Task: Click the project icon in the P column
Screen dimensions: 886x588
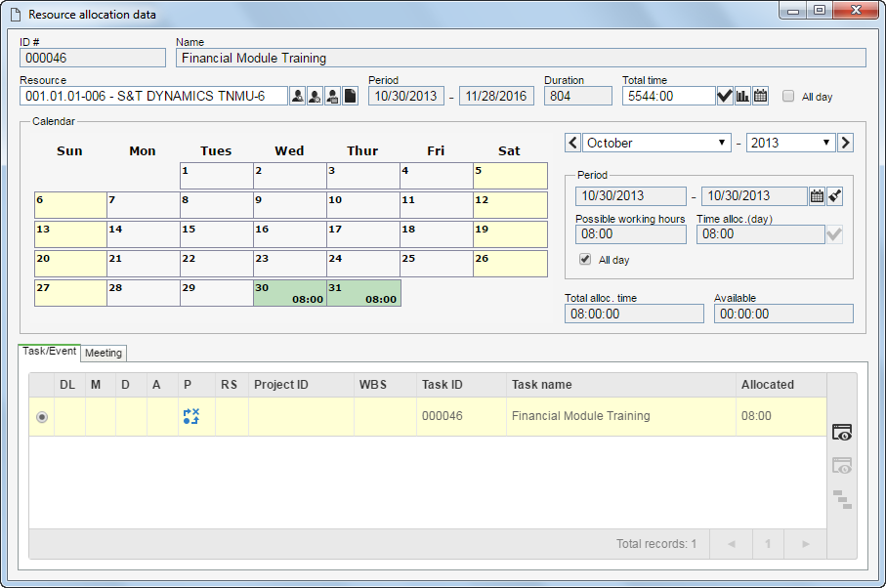Action: [x=191, y=416]
